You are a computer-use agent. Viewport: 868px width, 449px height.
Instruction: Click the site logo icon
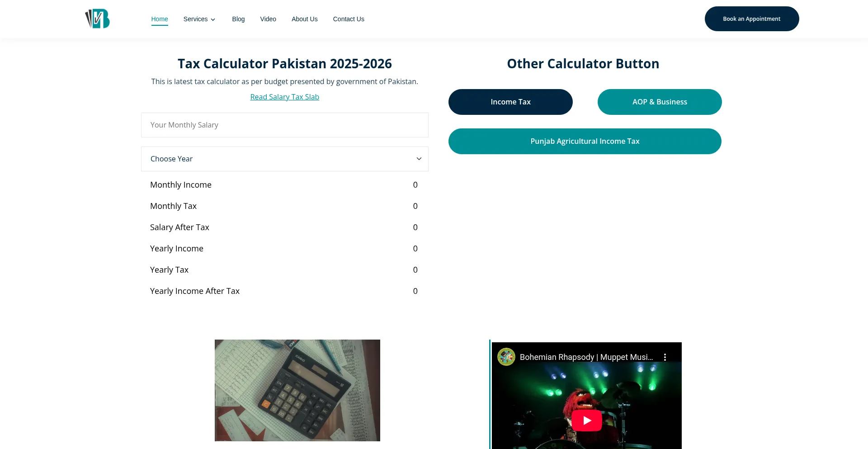click(x=98, y=19)
